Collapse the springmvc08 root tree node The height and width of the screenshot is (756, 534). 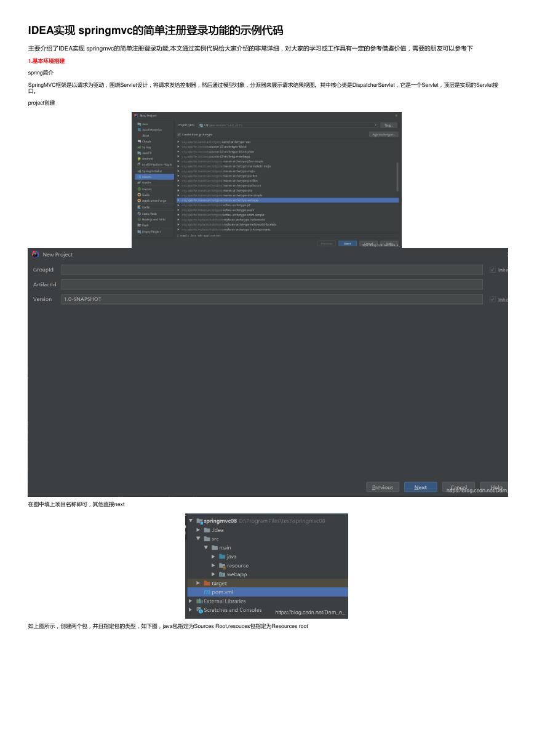[x=191, y=521]
